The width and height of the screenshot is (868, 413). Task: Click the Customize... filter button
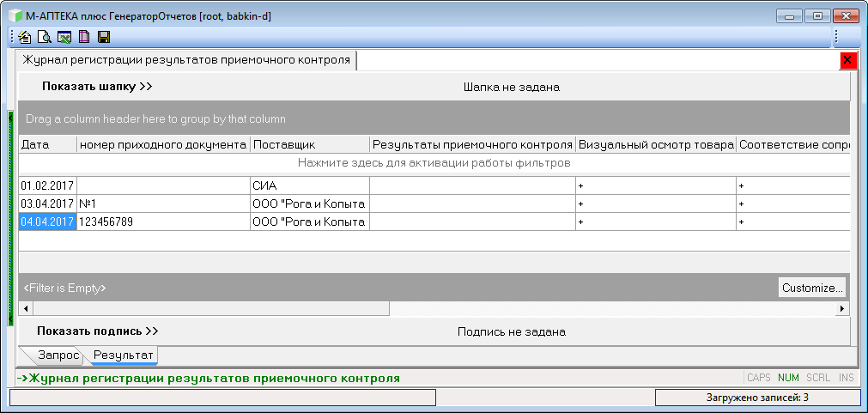click(812, 288)
